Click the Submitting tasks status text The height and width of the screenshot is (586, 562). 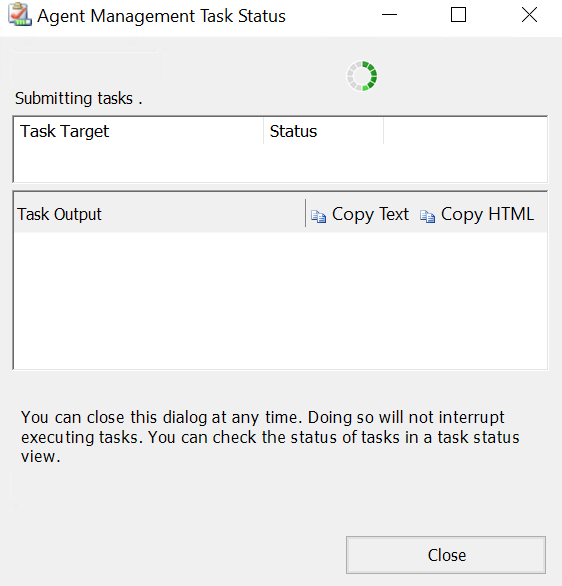coord(78,99)
